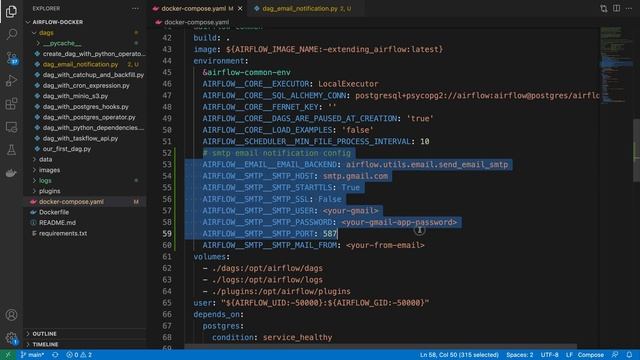Change indentation via Spaces: 2
Image resolution: width=640 pixels, height=360 pixels.
click(x=520, y=355)
